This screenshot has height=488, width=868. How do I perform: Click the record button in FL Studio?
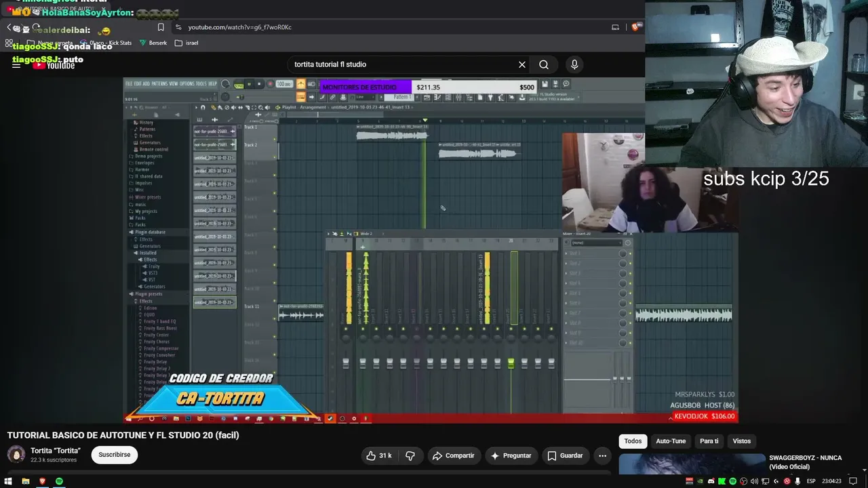point(270,84)
